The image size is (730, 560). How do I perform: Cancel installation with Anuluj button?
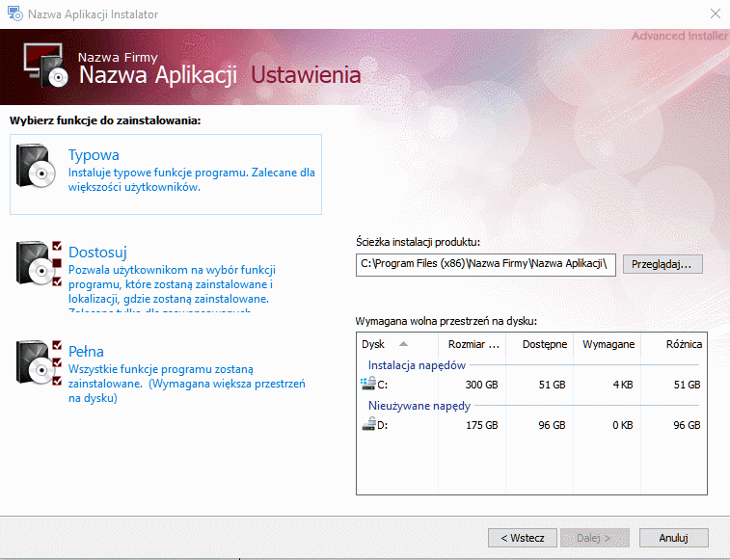tap(672, 538)
